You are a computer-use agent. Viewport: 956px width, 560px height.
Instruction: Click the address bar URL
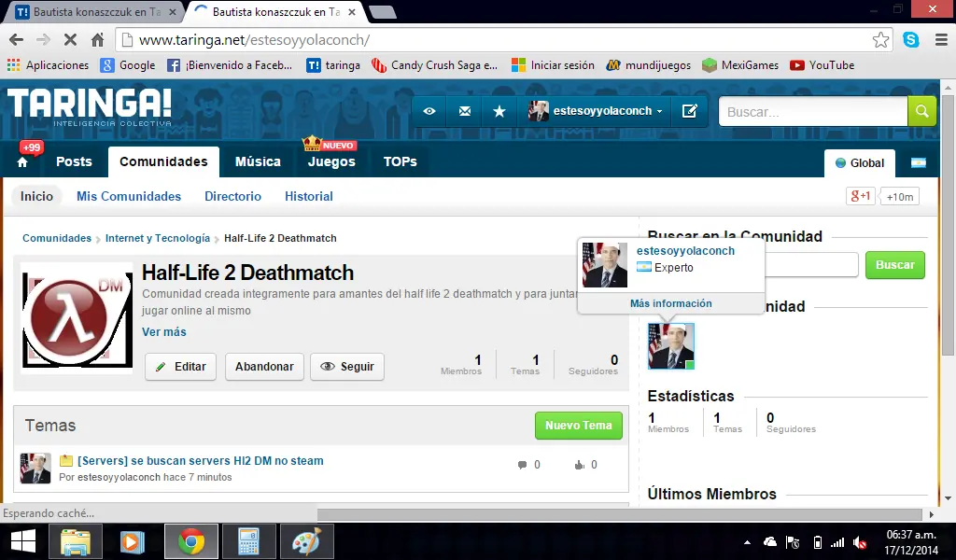[254, 40]
